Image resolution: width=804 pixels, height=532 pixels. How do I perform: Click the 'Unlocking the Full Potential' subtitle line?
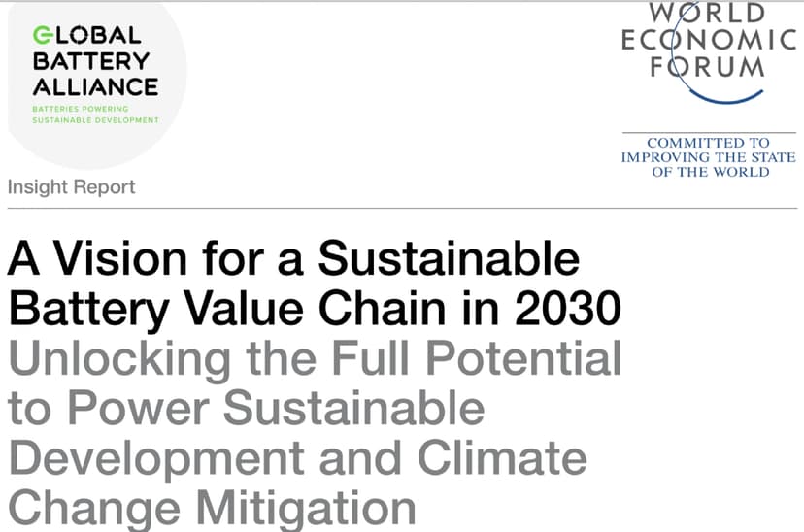(314, 359)
